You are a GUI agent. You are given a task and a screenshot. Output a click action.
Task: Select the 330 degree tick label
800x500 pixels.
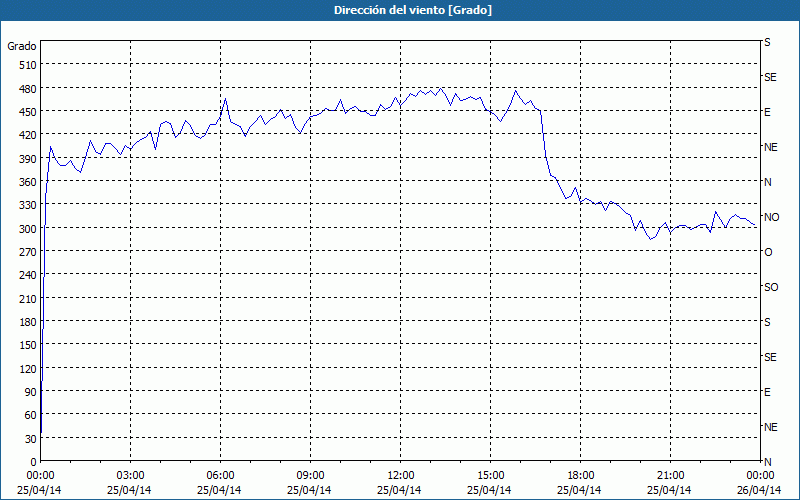(28, 205)
